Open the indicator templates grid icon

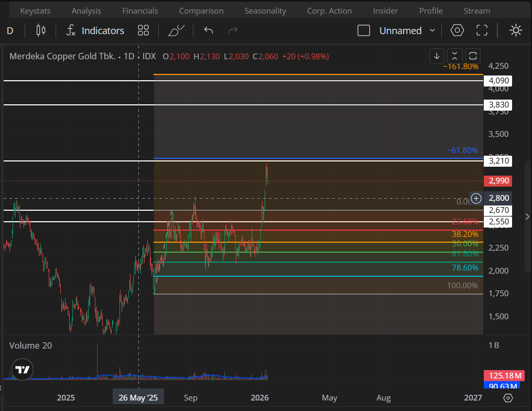[x=143, y=30]
